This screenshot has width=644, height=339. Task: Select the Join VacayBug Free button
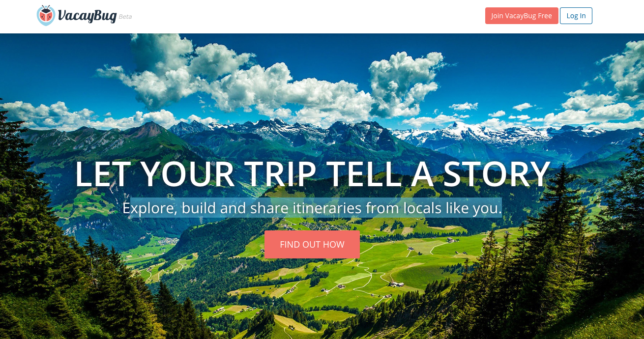[522, 16]
